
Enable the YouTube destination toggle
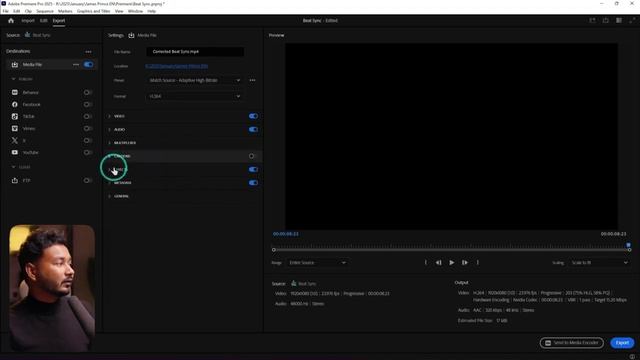tap(87, 152)
